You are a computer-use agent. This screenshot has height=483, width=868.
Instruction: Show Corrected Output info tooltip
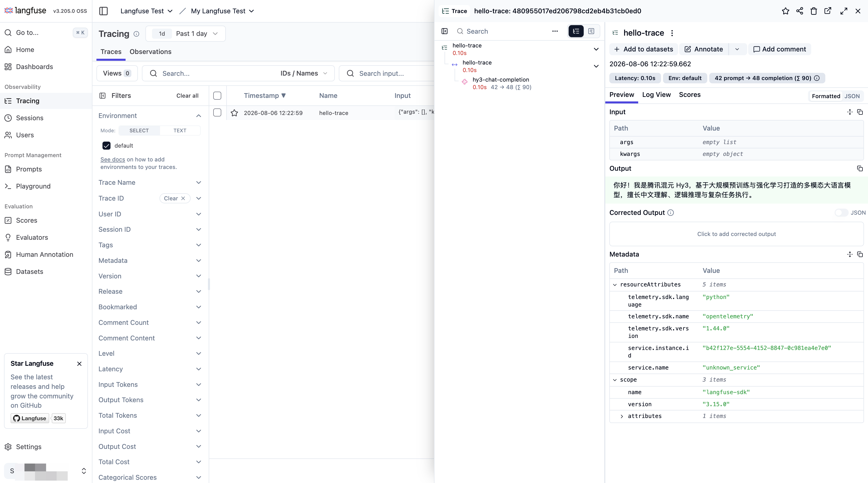click(671, 213)
